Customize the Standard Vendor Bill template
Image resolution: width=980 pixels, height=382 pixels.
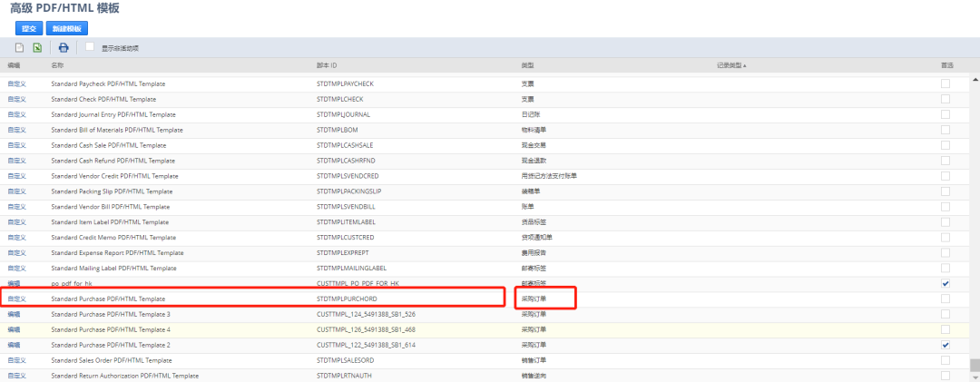[x=17, y=206]
